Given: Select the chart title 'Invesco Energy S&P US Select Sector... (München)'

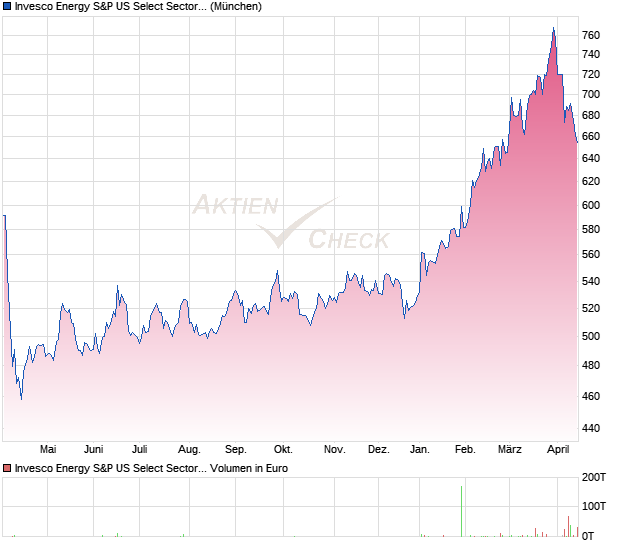Looking at the screenshot, I should (138, 7).
